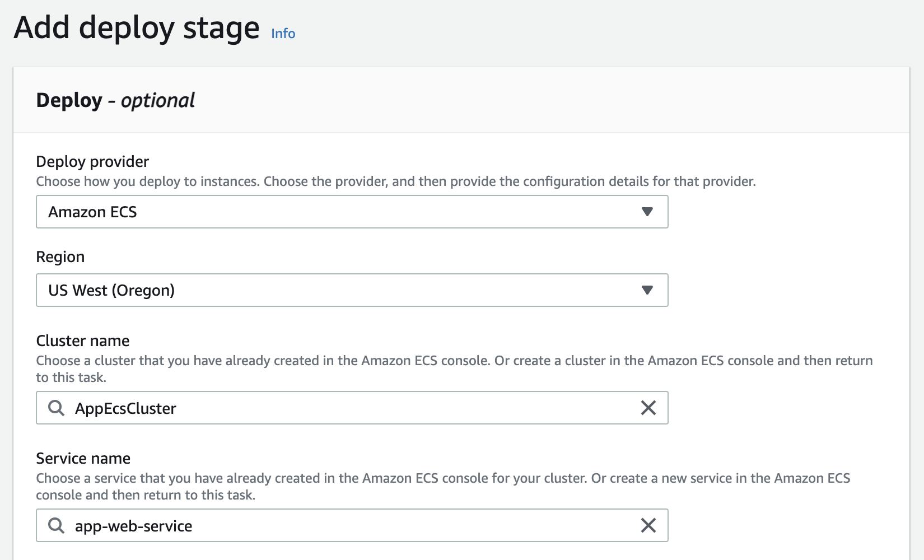The image size is (924, 560).
Task: Clear the app-web-service service name value
Action: coord(648,525)
